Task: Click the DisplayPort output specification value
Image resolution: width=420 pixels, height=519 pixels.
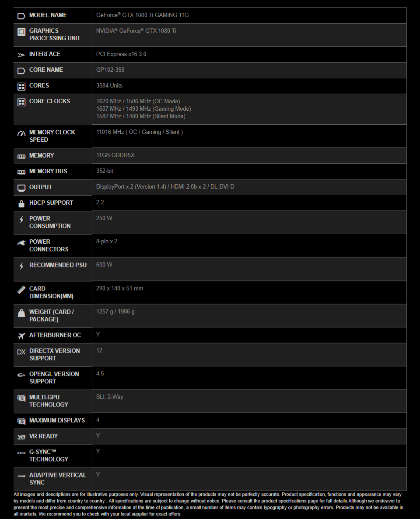Action: pos(165,187)
